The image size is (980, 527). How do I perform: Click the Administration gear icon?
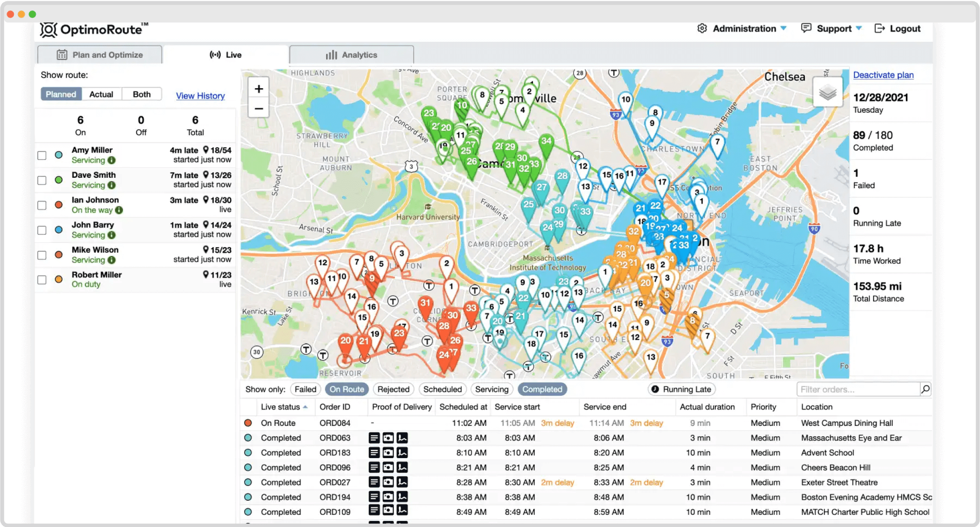tap(702, 28)
